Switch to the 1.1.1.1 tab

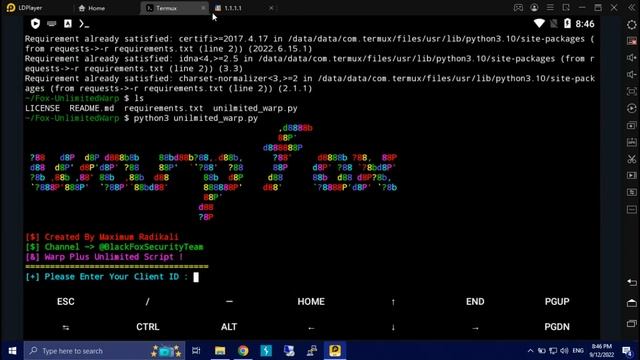pos(233,8)
